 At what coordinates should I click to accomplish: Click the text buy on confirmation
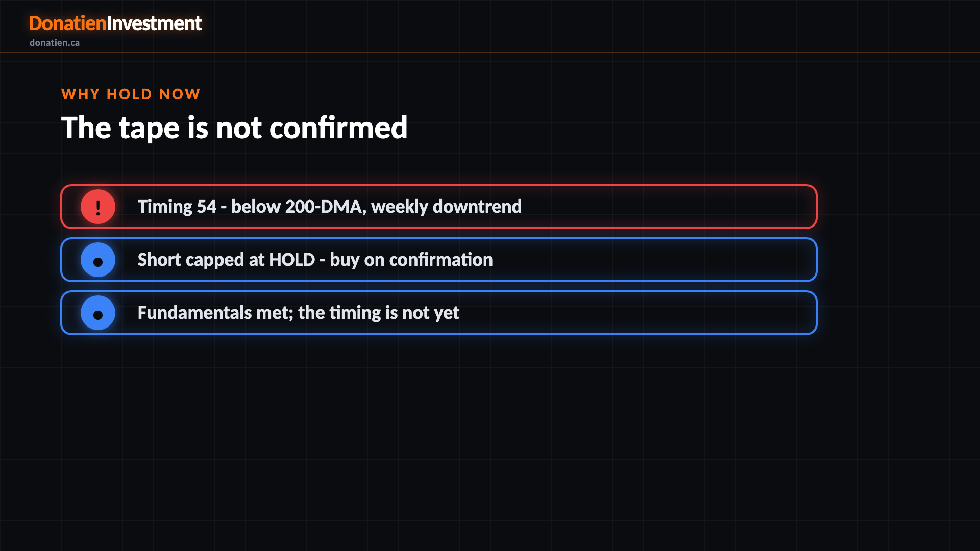pos(411,260)
